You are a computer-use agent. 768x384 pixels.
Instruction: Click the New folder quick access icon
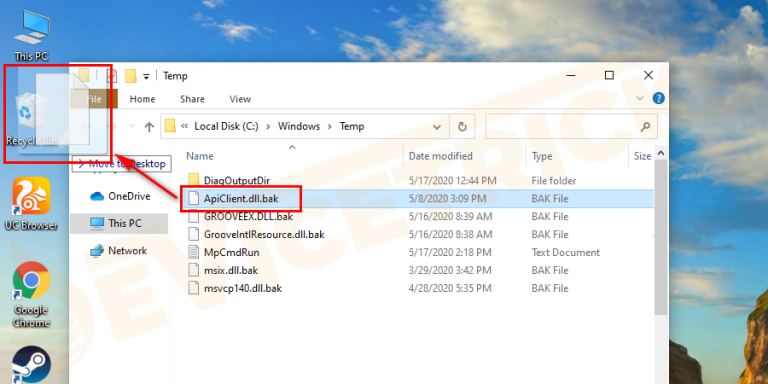[130, 76]
